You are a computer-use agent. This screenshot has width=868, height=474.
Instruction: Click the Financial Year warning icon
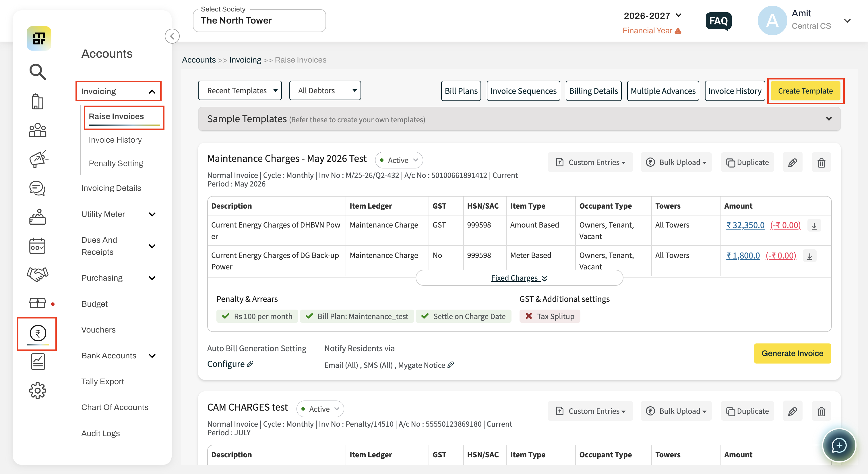(x=678, y=31)
